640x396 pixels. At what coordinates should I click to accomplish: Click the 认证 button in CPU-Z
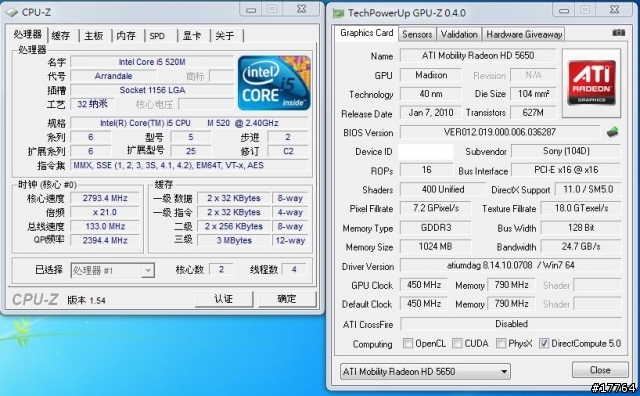[224, 299]
